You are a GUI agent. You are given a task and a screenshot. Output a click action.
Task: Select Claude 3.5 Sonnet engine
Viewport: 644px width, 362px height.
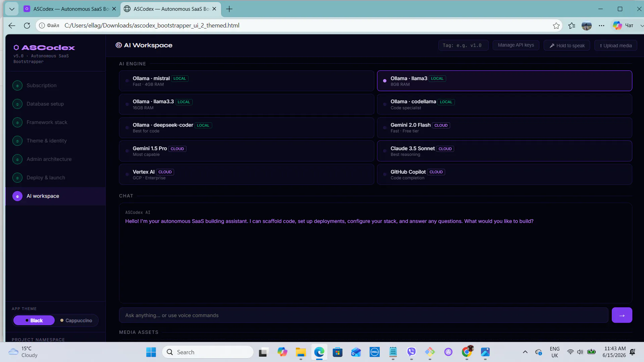[504, 151]
